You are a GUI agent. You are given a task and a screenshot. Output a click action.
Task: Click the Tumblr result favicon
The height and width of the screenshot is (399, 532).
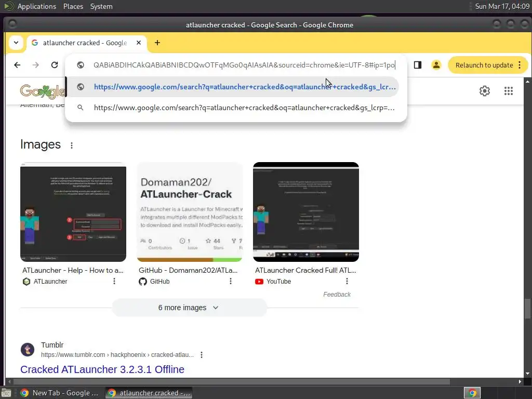click(28, 350)
